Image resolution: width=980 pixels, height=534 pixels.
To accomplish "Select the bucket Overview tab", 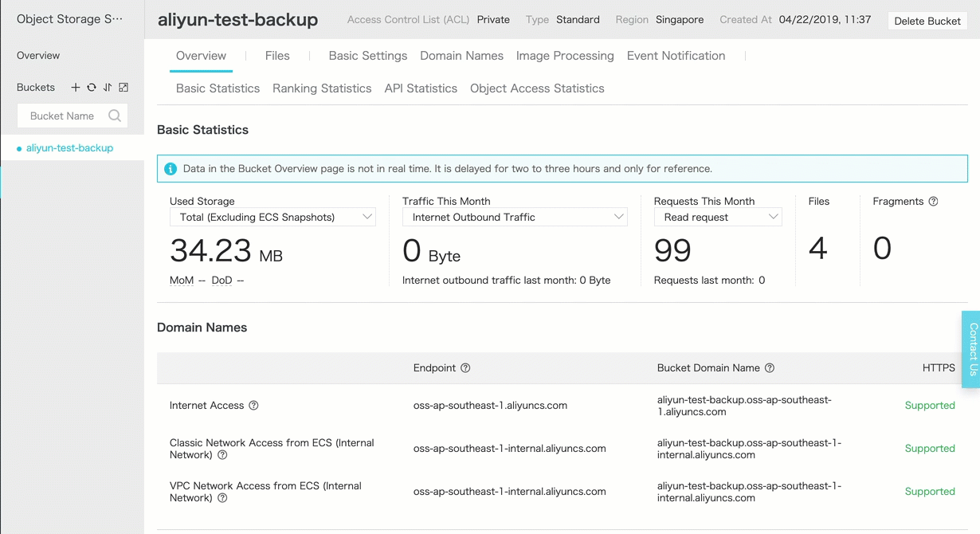I will click(x=201, y=56).
